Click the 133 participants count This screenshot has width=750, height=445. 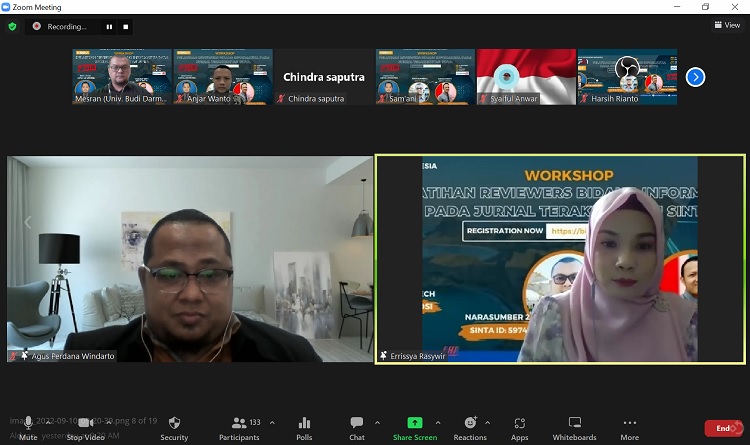(255, 422)
